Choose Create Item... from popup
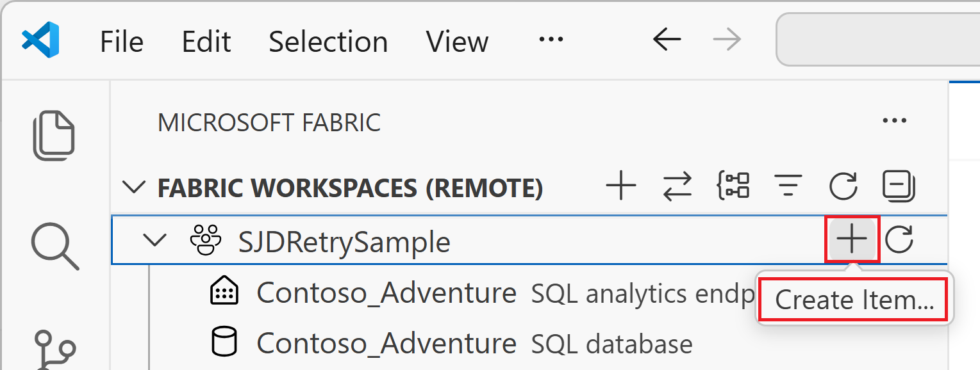Screen dimensions: 980x370 tap(854, 300)
